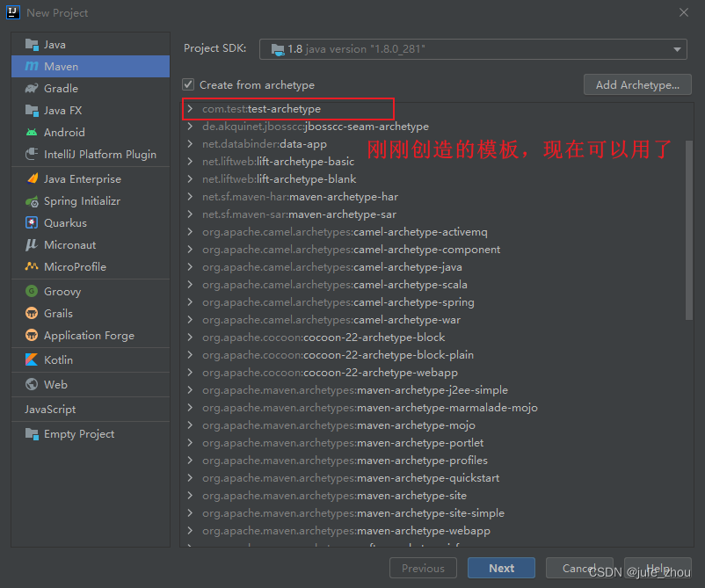Image resolution: width=705 pixels, height=588 pixels.
Task: Click the Cancel button
Action: pos(579,568)
